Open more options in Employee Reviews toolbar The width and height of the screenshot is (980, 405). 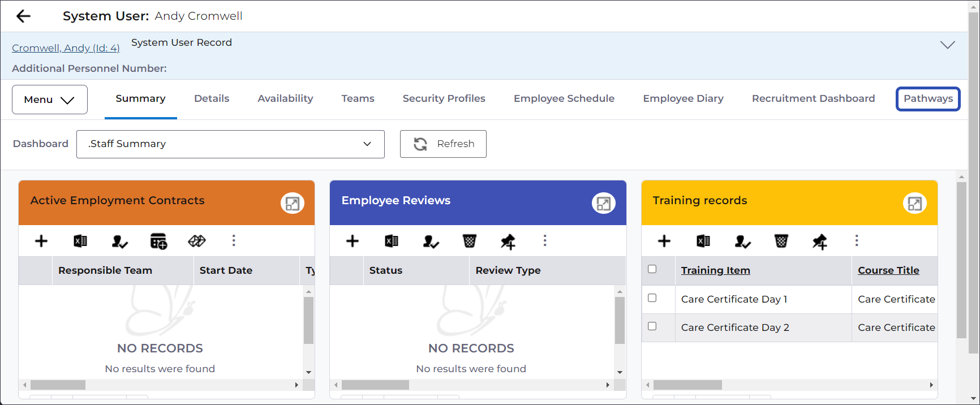pyautogui.click(x=545, y=240)
